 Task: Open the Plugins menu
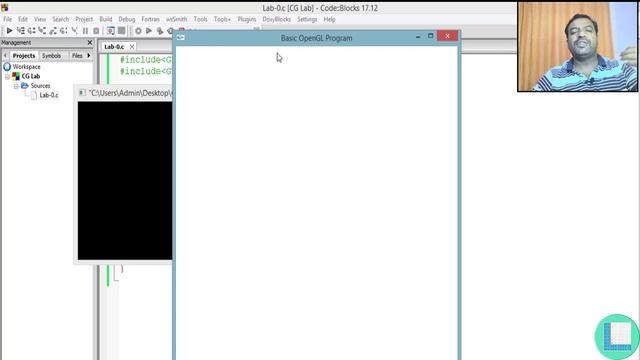tap(247, 19)
